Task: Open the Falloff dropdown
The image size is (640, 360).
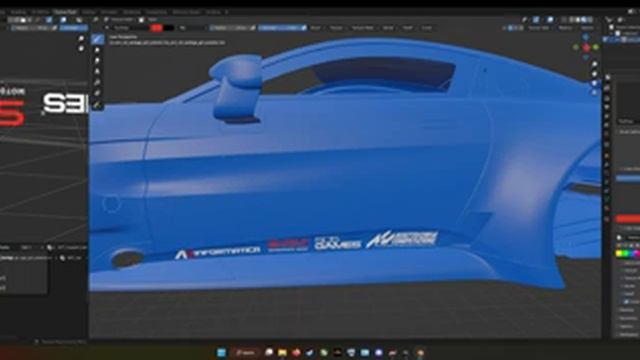Action: point(408,28)
